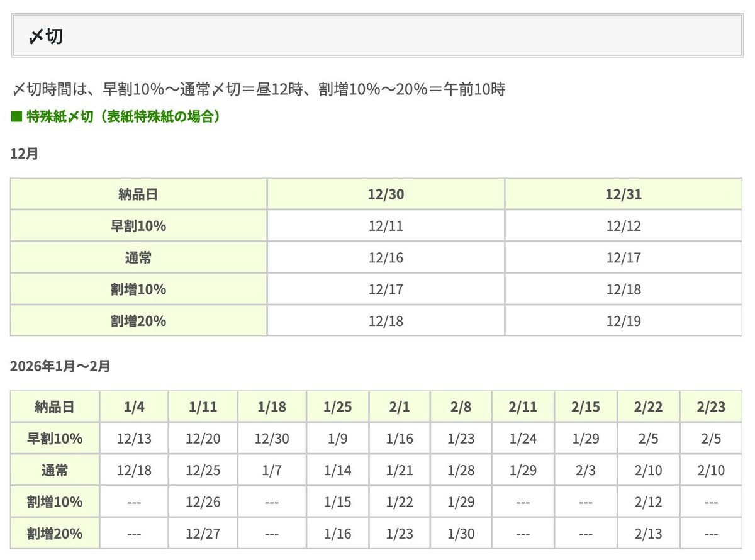
Task: Click the 1/24 cell under 2/11
Action: coord(523,439)
